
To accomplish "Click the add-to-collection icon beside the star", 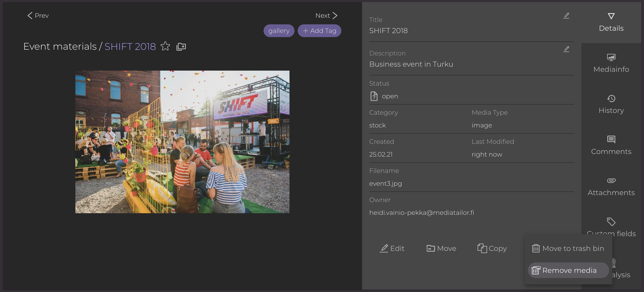I will click(181, 46).
